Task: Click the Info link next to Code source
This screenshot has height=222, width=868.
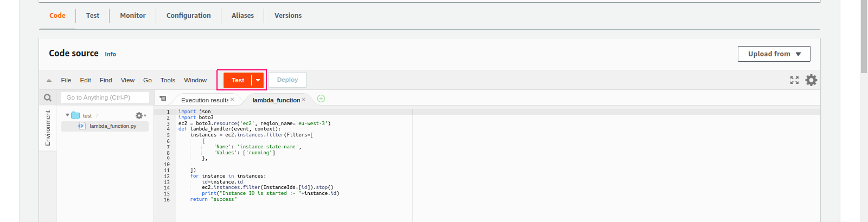Action: (x=110, y=54)
